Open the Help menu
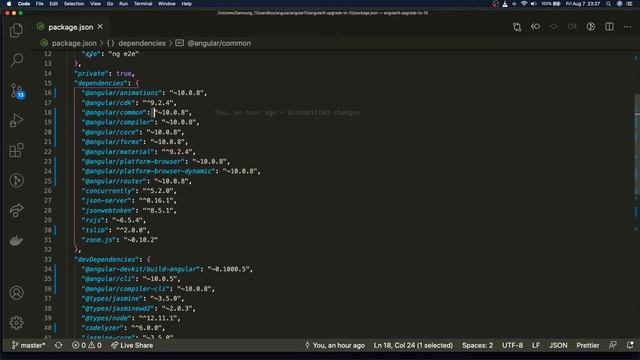This screenshot has width=640, height=360. pos(187,4)
